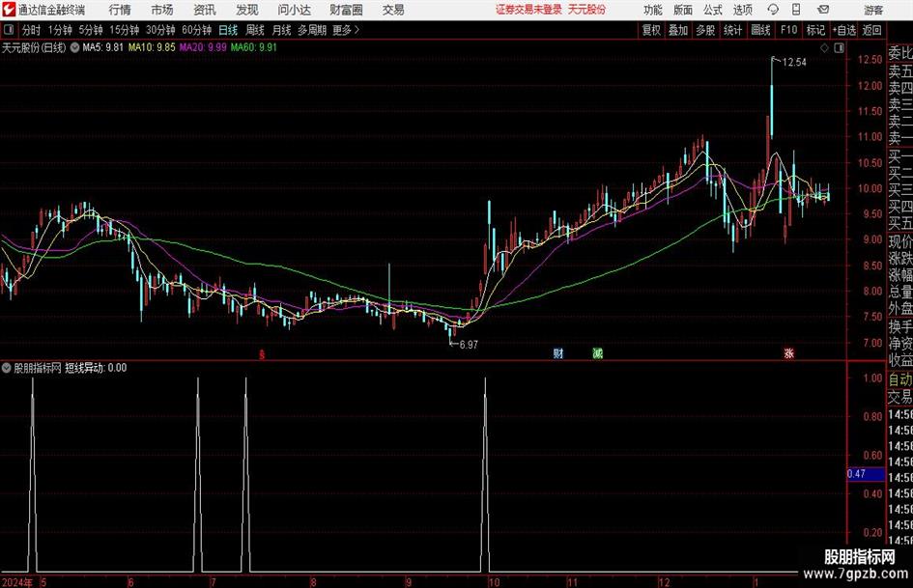Click the diamond icon above chart
This screenshot has height=588, width=913.
coord(824,47)
